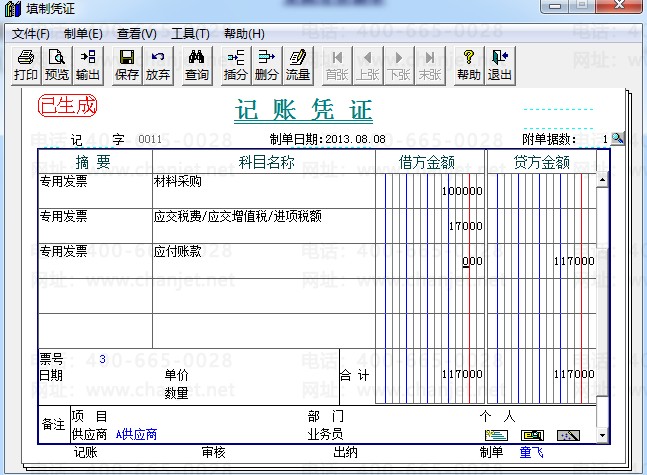
Task: Click debit amount 17000 cell
Action: pos(430,226)
